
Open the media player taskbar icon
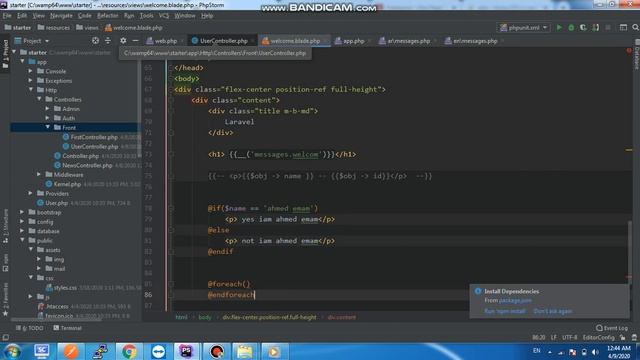[273, 351]
